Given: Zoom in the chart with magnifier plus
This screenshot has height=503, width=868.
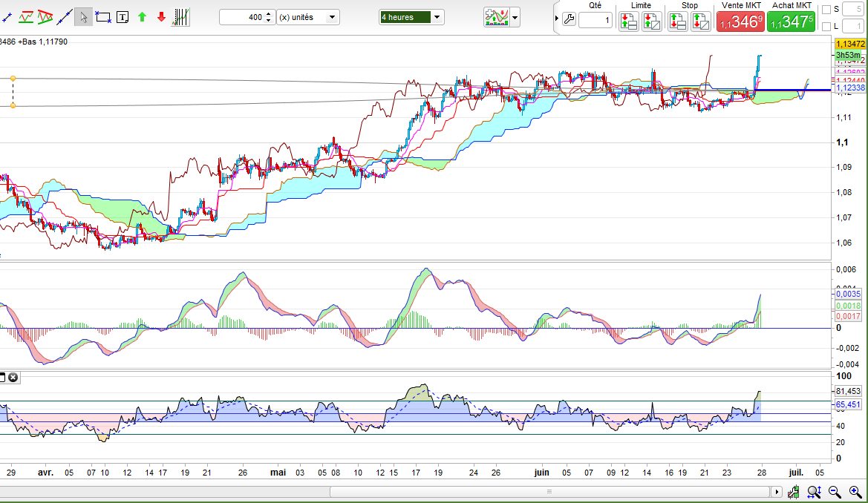Looking at the screenshot, I should [x=855, y=492].
